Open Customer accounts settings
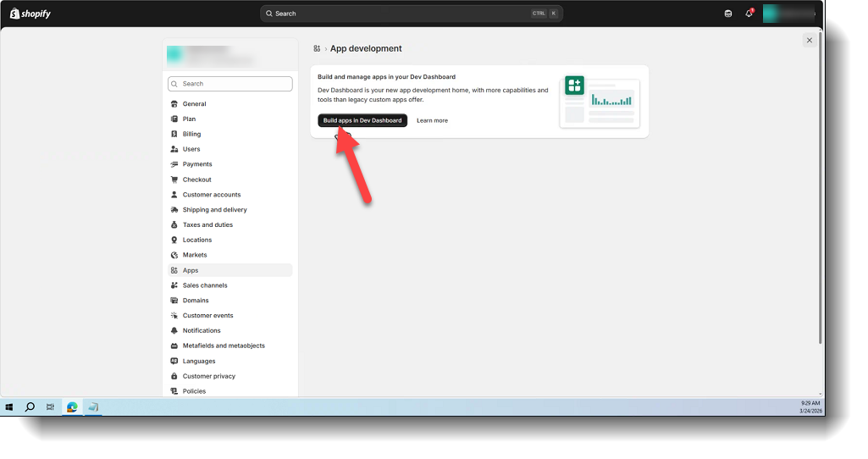Screen dimensions: 868x459 click(230, 195)
